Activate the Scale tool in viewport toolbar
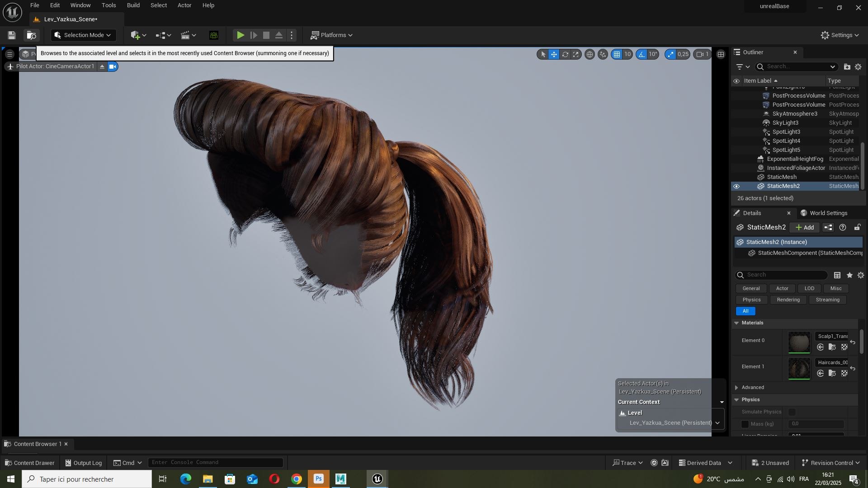 click(x=576, y=54)
